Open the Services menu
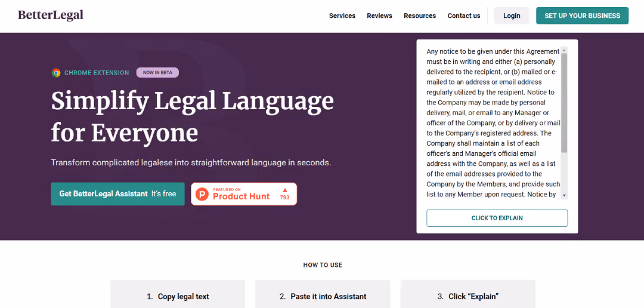This screenshot has height=308, width=644. pyautogui.click(x=342, y=16)
